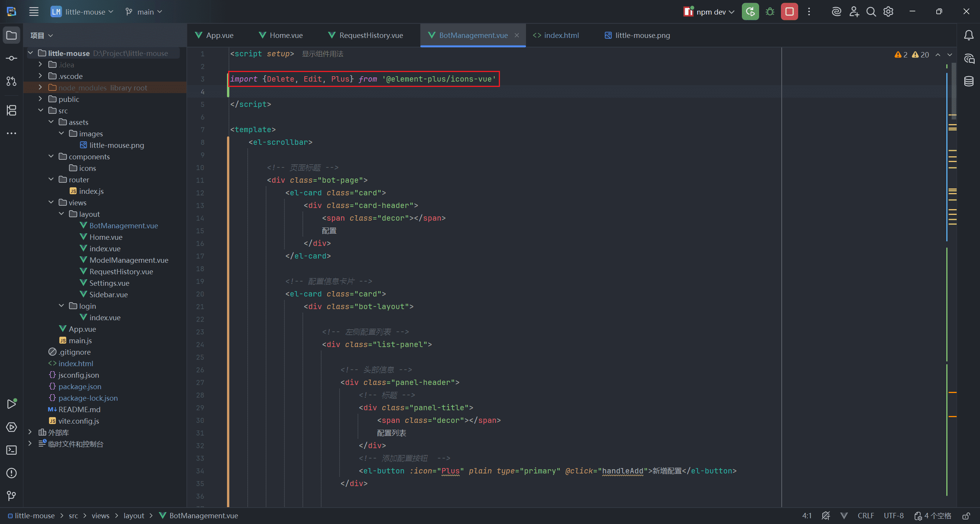
Task: Open the Database tool window
Action: [x=969, y=81]
